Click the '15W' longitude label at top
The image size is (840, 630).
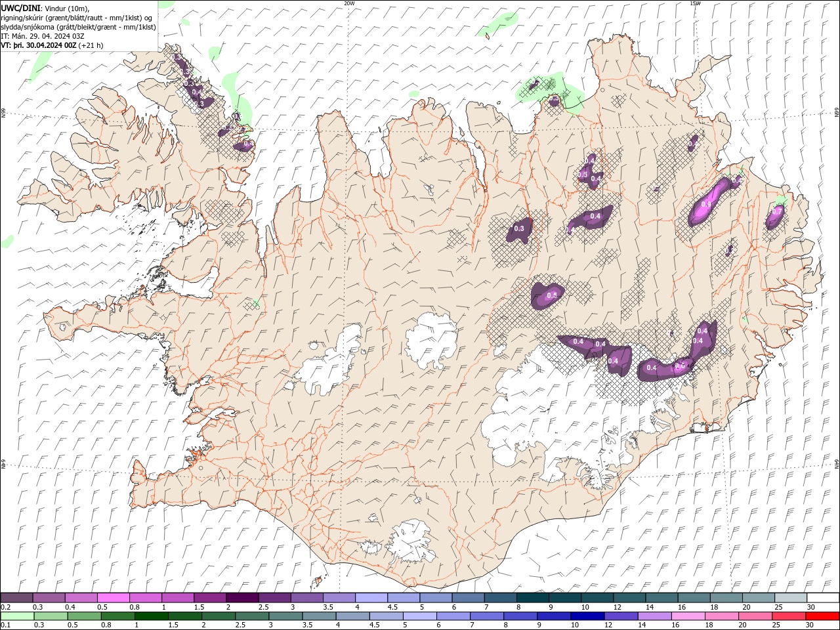pos(694,3)
